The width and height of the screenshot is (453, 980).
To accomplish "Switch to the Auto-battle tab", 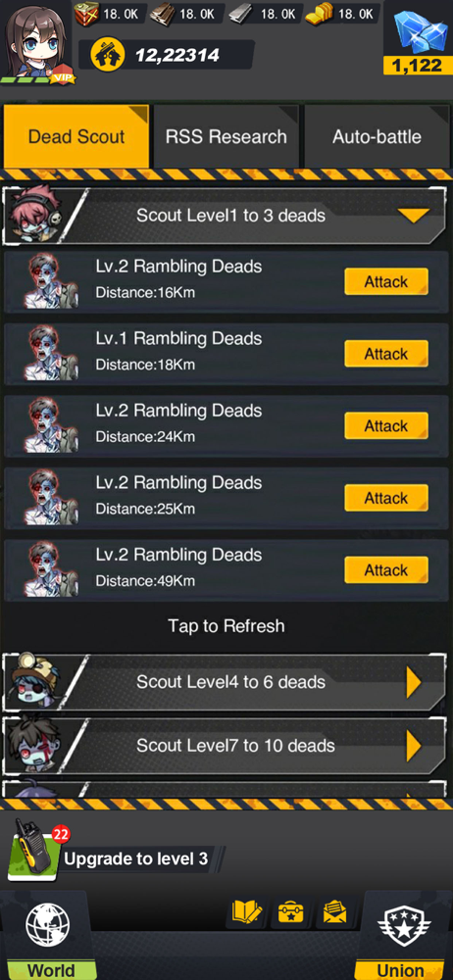I will point(377,136).
